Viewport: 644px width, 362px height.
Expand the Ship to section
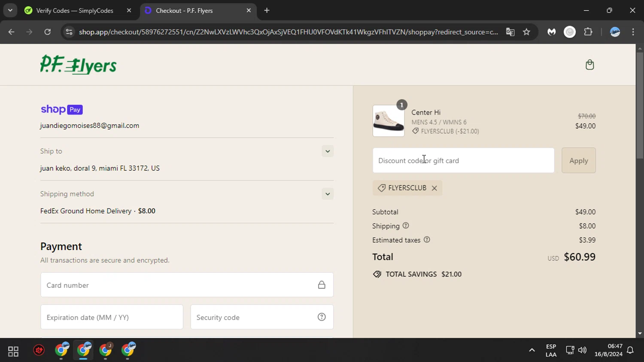tap(328, 151)
